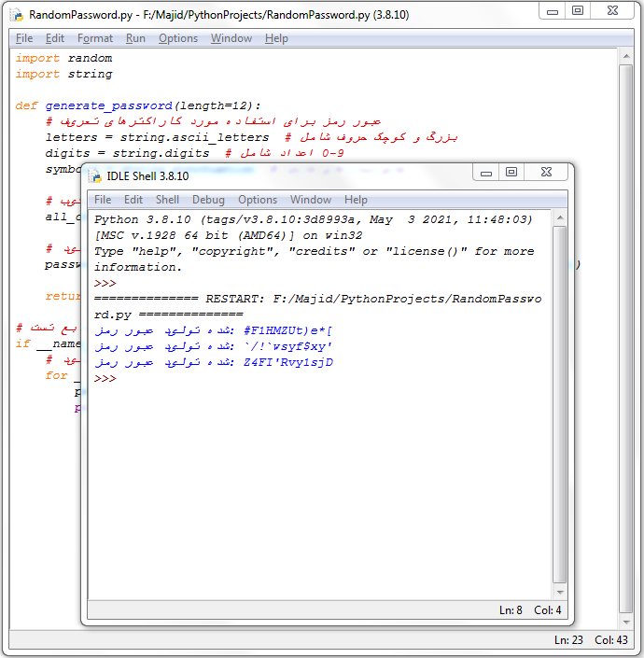644x658 pixels.
Task: Close the IDLE Shell window
Action: (x=546, y=172)
